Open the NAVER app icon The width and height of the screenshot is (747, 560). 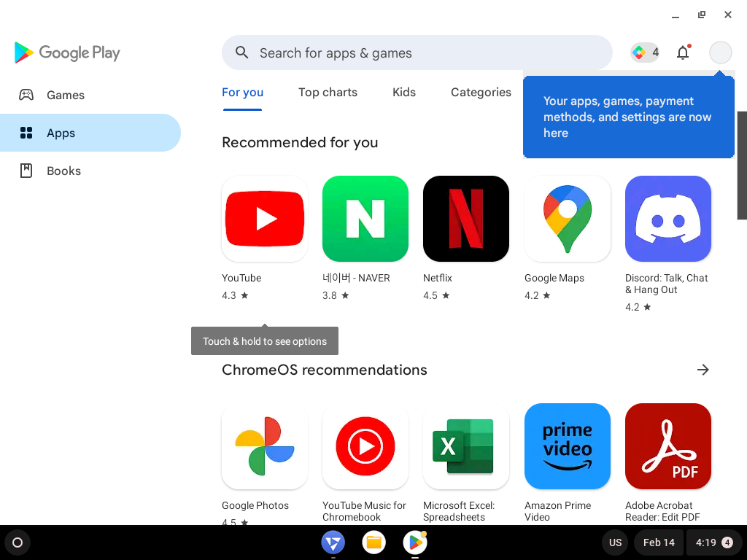(365, 219)
